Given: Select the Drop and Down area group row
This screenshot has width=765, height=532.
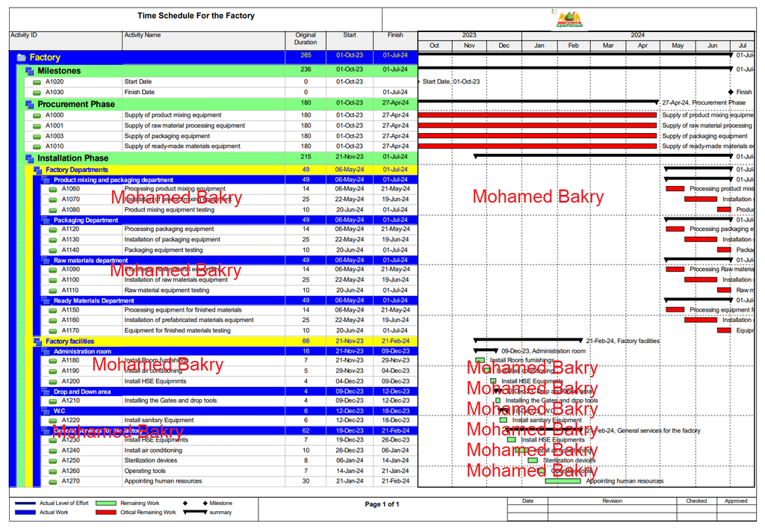Looking at the screenshot, I should [x=229, y=392].
